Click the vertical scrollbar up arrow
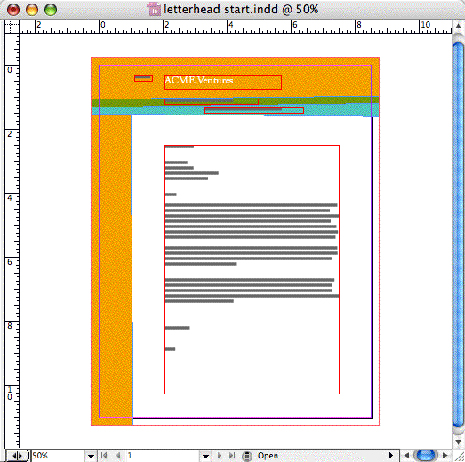Viewport: 465px width, 462px height. (458, 26)
